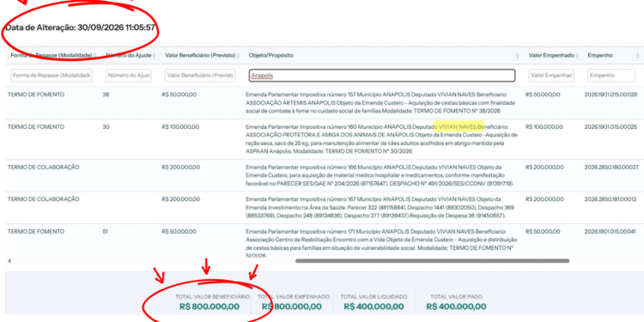
Task: Click empenho 2026.1901.015.00029
Action: click(611, 94)
